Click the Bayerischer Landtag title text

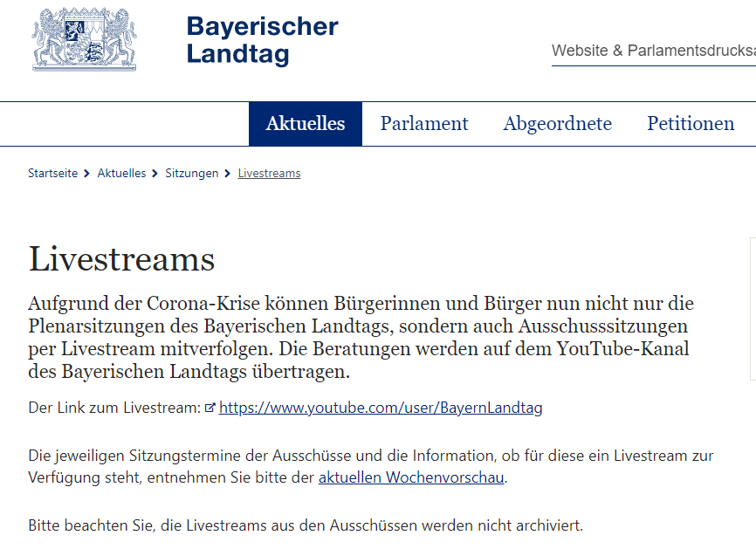pos(262,40)
